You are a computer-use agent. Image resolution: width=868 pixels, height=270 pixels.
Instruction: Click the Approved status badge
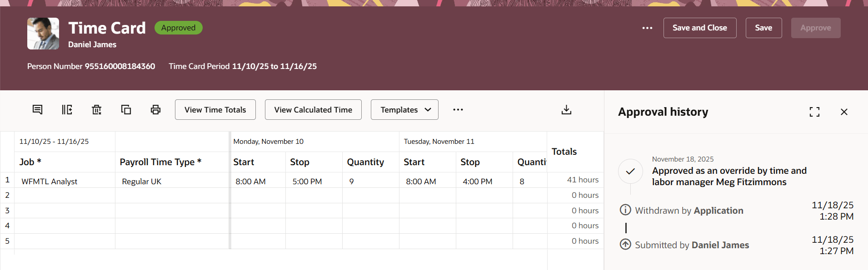pos(178,28)
